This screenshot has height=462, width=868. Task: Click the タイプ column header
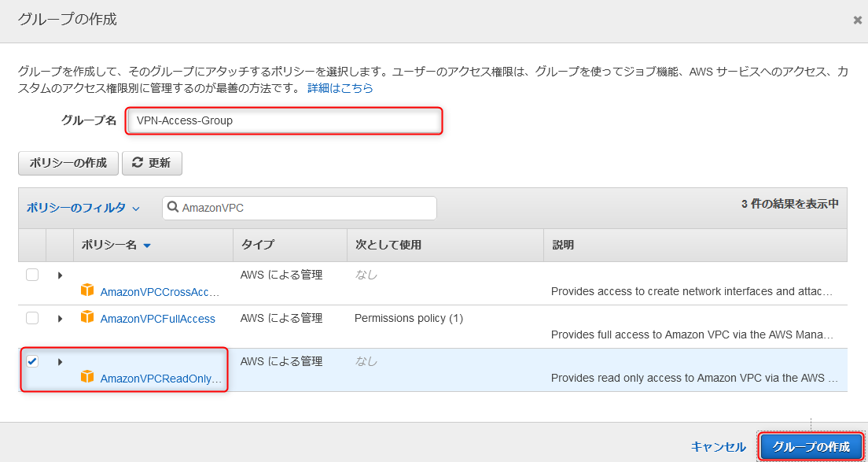coord(258,245)
